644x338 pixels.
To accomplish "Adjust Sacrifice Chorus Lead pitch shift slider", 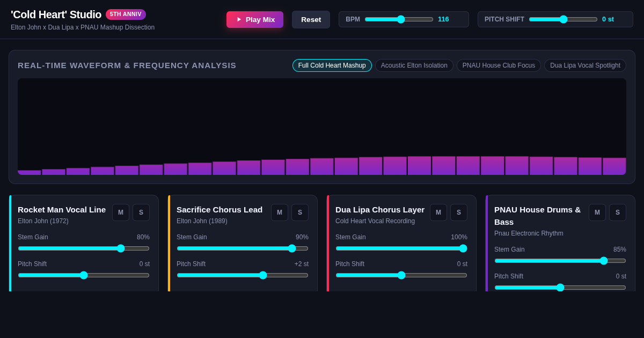I will click(243, 275).
